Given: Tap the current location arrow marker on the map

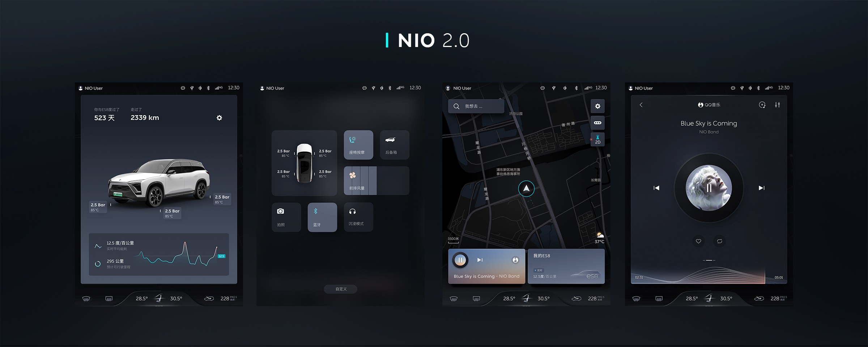Looking at the screenshot, I should (x=526, y=189).
